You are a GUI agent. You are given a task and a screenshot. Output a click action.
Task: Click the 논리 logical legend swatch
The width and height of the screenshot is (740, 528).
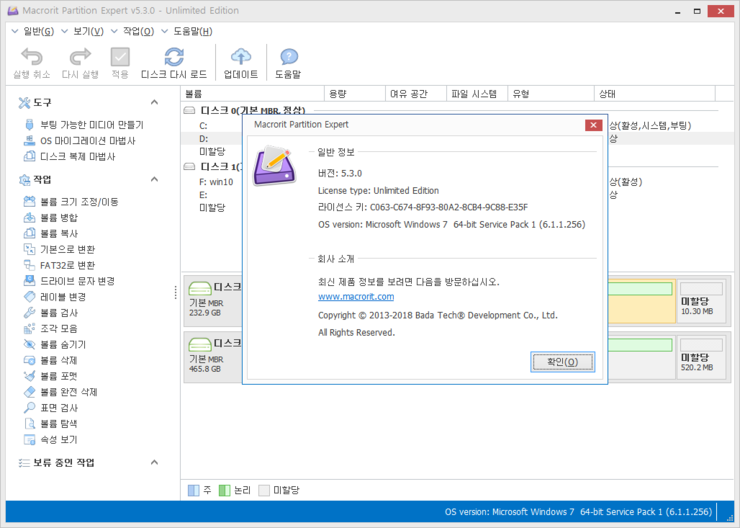(x=224, y=490)
